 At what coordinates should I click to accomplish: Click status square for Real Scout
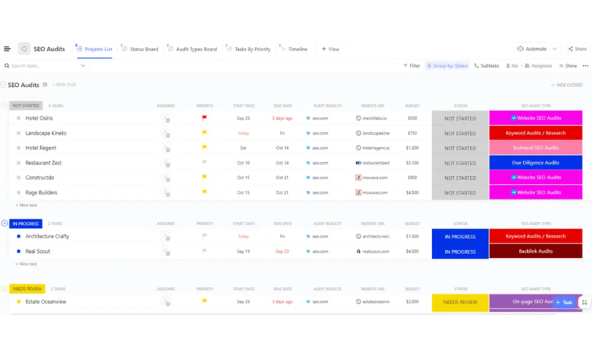coord(19,251)
